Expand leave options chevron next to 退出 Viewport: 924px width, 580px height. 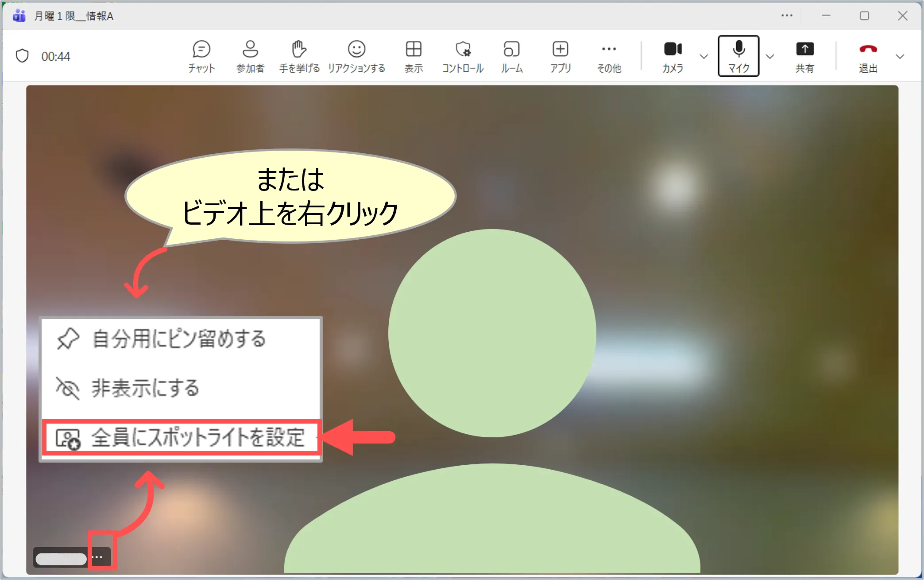tap(900, 56)
